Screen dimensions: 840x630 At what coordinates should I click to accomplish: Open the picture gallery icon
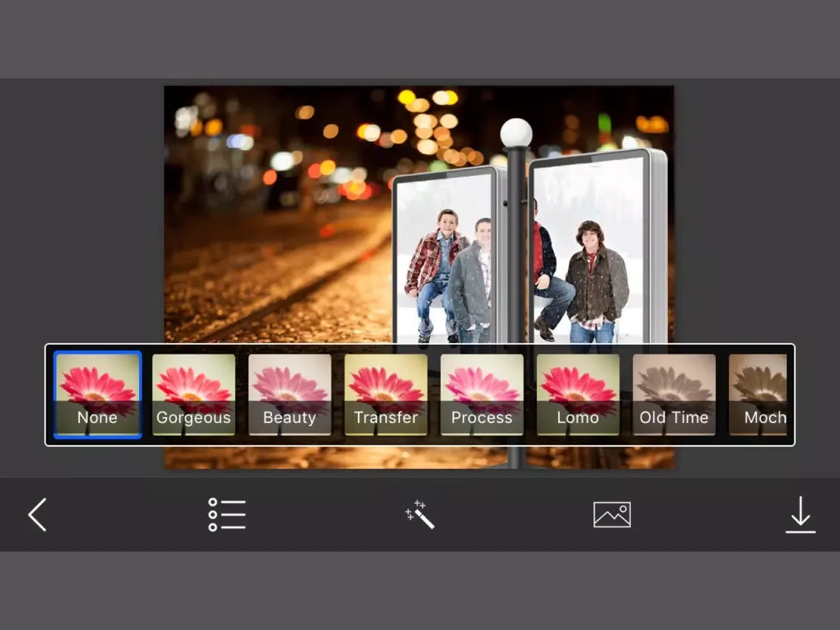pyautogui.click(x=612, y=515)
